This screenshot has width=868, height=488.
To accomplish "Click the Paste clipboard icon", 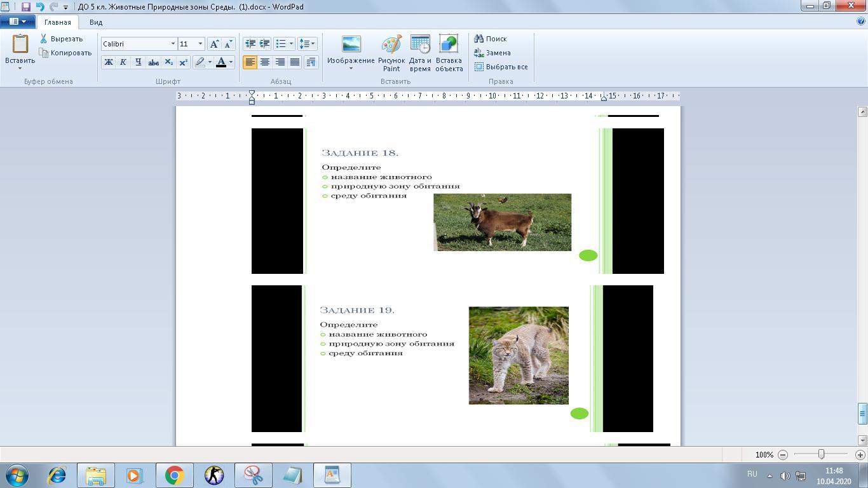I will coord(20,44).
